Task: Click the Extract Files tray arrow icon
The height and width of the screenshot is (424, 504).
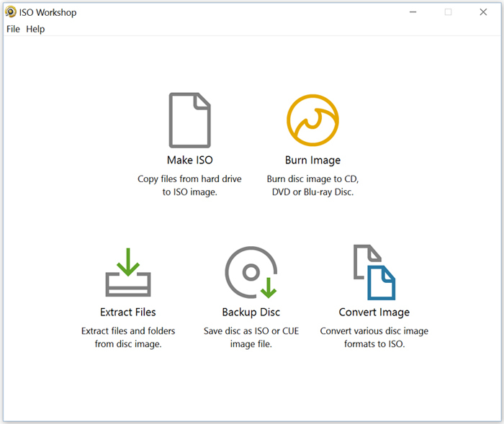Action: pos(128,272)
